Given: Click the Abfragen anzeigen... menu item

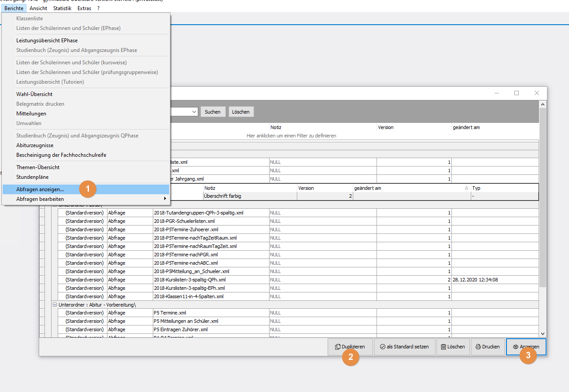Looking at the screenshot, I should pos(86,189).
